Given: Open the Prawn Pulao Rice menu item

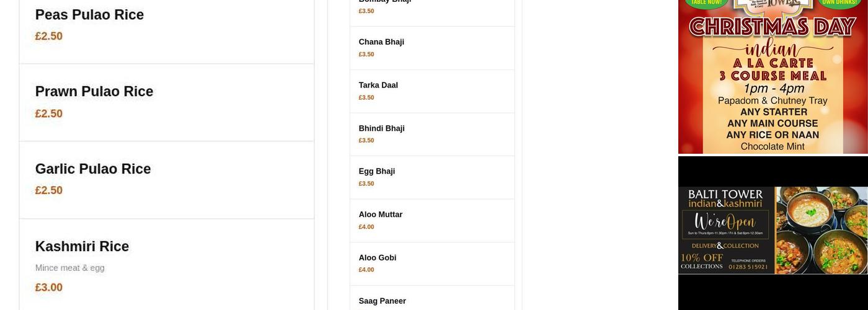Looking at the screenshot, I should [x=94, y=92].
